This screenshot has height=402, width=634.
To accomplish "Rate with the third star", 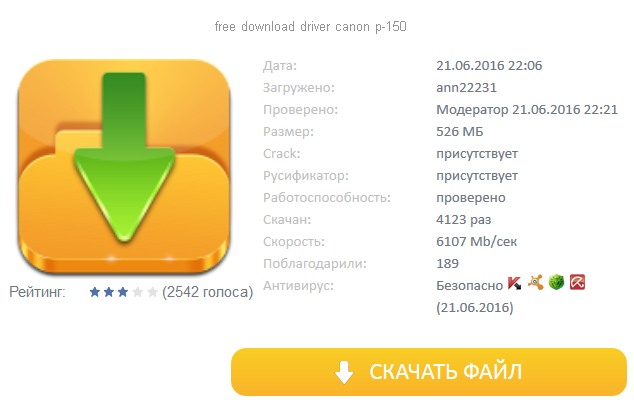I will (x=123, y=292).
